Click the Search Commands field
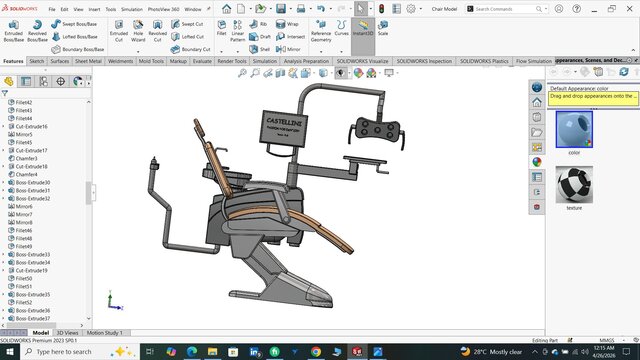This screenshot has width=640, height=360. [505, 9]
